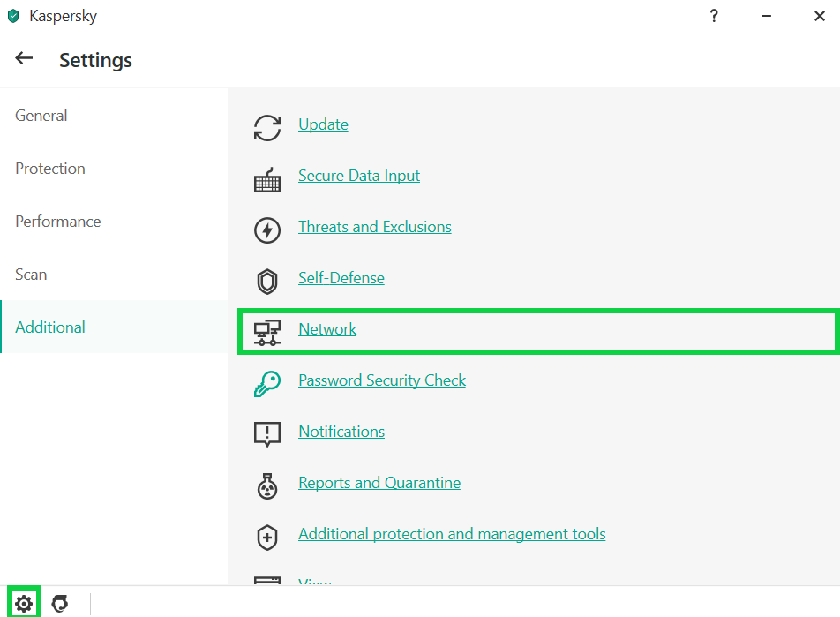Click the Reports and Quarantine flask icon
This screenshot has width=840, height=617.
tap(266, 485)
